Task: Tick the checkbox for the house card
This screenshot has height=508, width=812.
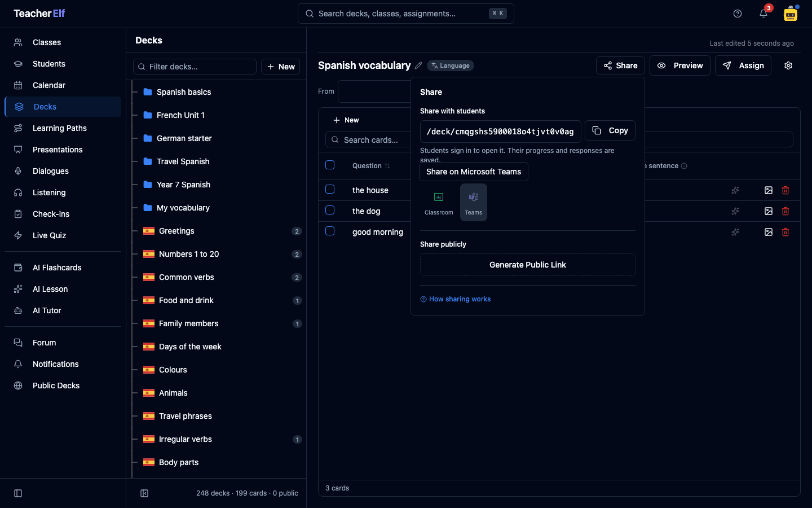Action: click(330, 190)
